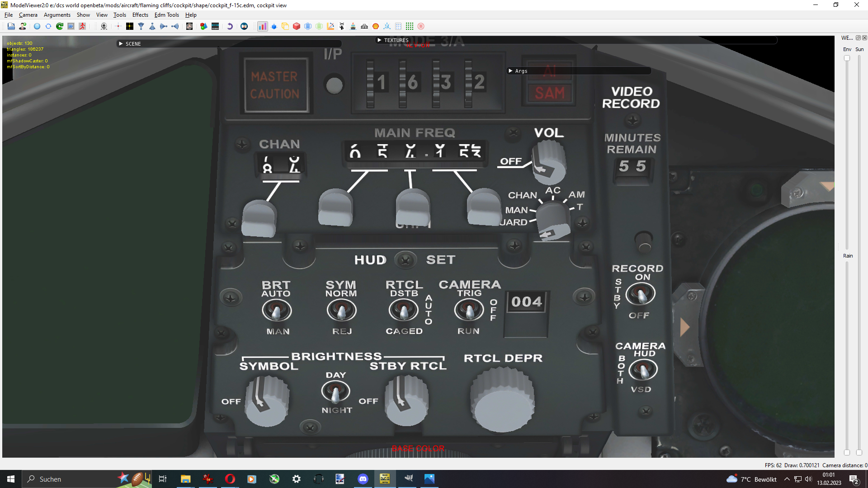Toggle the bar chart statistics icon
Image resolution: width=868 pixels, height=488 pixels.
click(262, 26)
